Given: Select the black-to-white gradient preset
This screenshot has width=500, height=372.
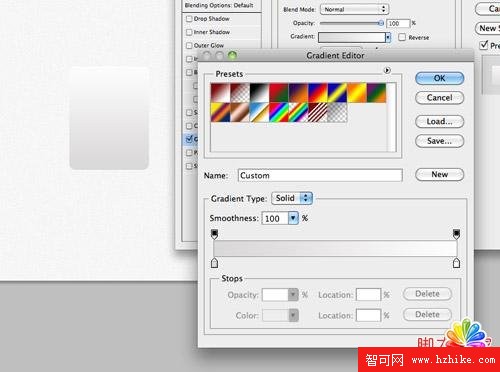Looking at the screenshot, I should [x=259, y=93].
